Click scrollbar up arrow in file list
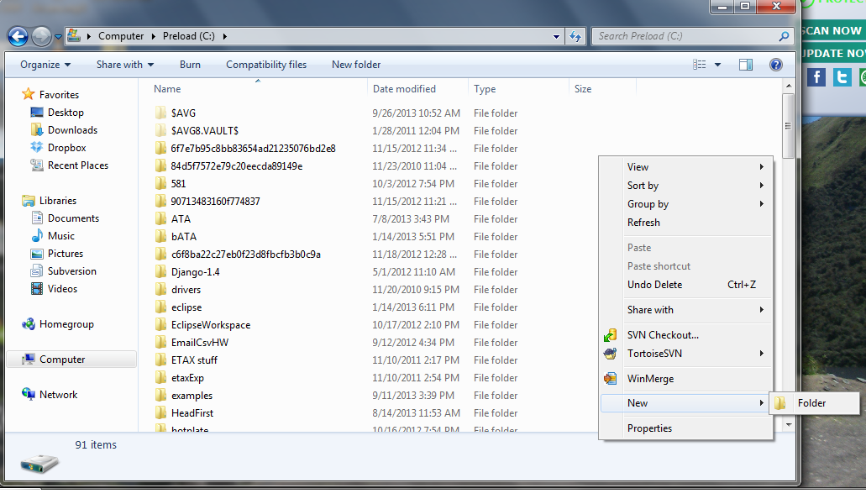 point(789,87)
